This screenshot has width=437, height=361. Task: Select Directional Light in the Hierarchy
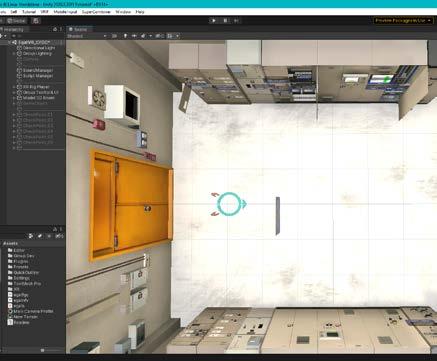[x=39, y=48]
